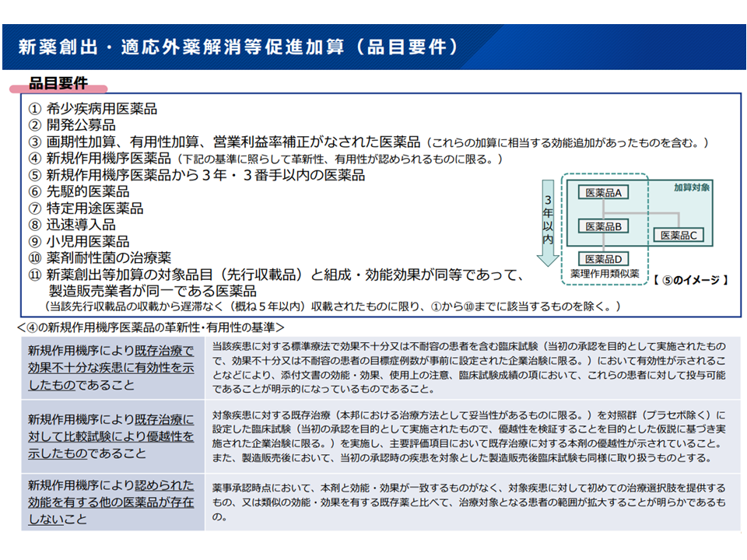Select the 品目要件 section heading
Viewport: 747px width, 560px height.
58,84
